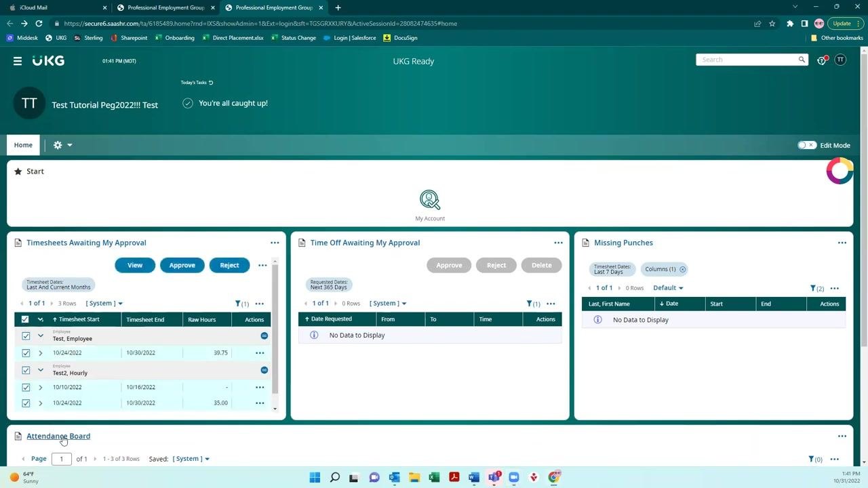This screenshot has width=868, height=488.
Task: Click the Attendance Board page number field
Action: click(x=61, y=459)
